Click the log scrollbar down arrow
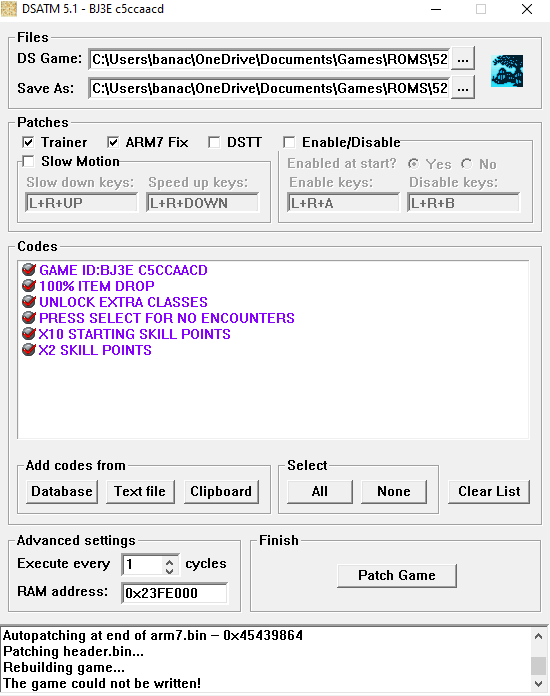The width and height of the screenshot is (550, 696). click(x=538, y=684)
